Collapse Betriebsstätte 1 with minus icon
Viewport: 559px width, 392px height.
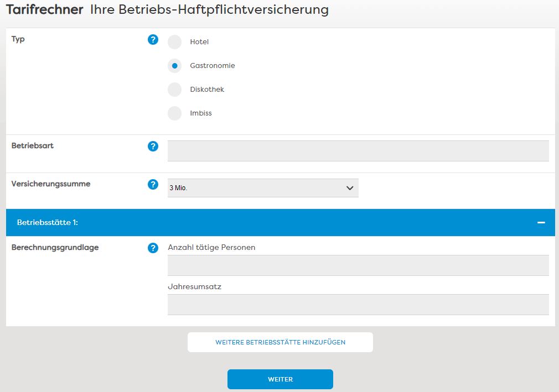click(541, 222)
